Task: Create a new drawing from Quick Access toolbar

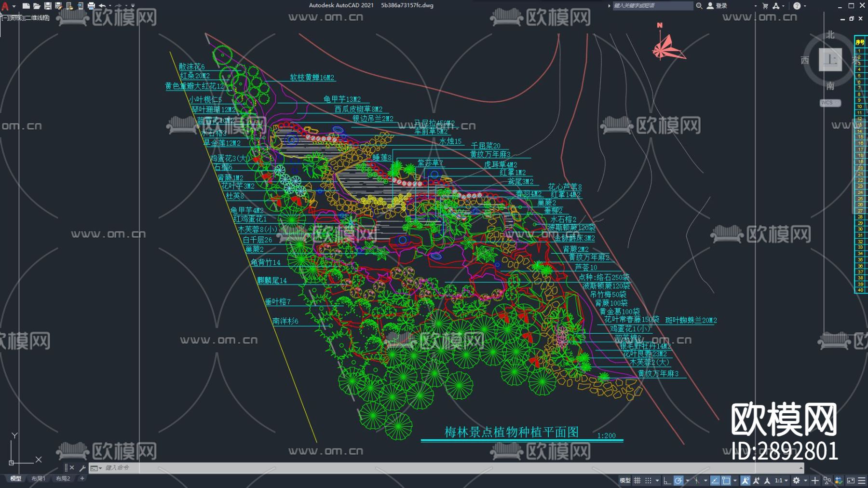Action: pos(26,6)
